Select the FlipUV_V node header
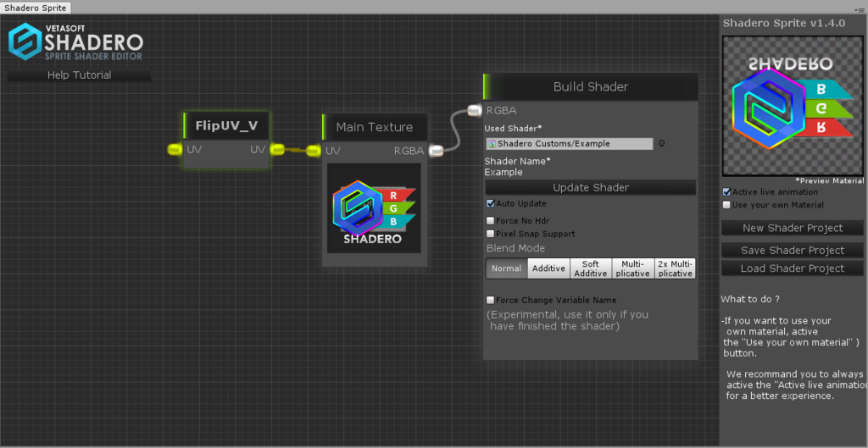This screenshot has height=448, width=868. click(225, 126)
